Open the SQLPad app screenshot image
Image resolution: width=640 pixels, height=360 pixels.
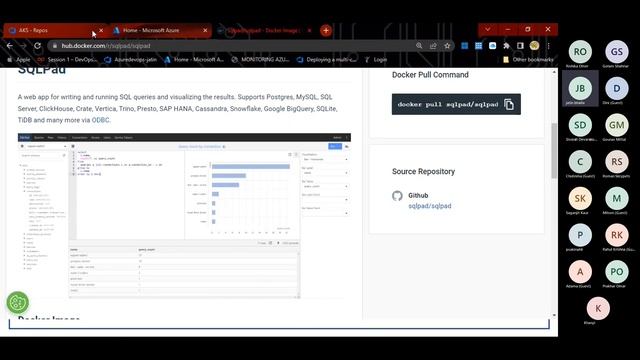tap(184, 216)
